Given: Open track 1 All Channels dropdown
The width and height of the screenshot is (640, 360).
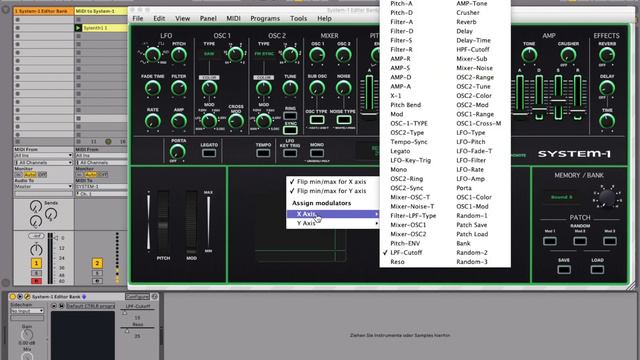Looking at the screenshot, I should point(44,162).
